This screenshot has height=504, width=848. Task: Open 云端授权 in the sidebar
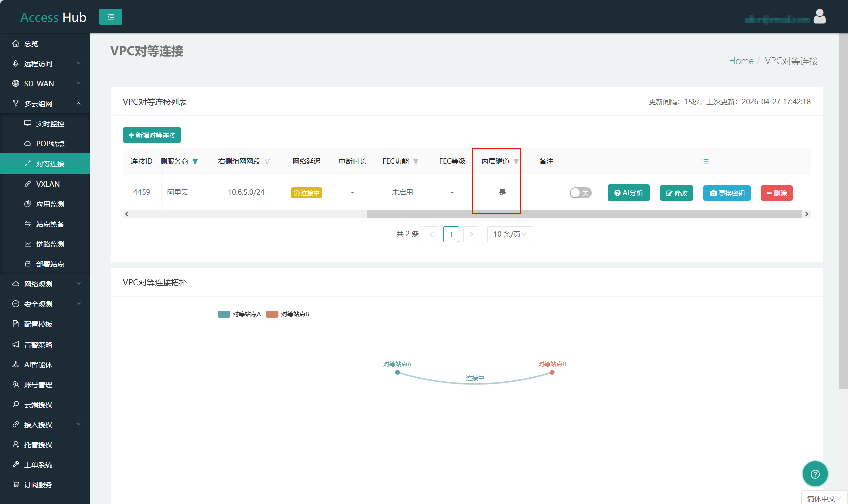tap(45, 405)
